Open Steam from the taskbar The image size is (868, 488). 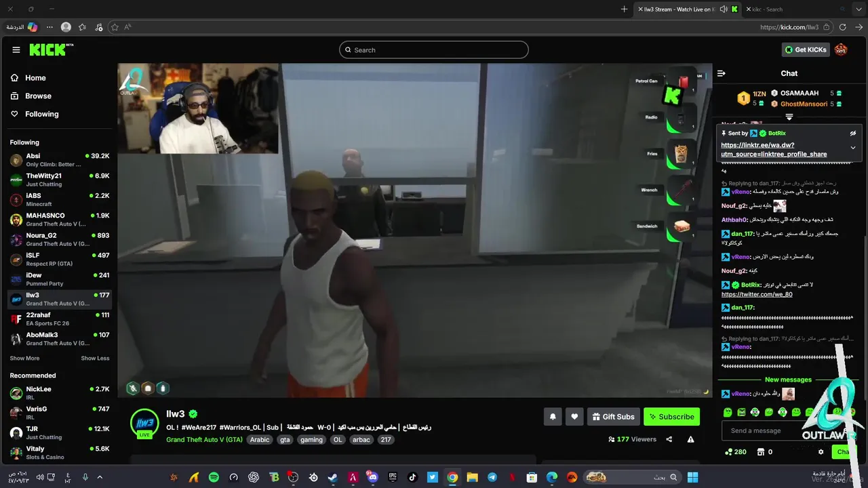[x=332, y=477]
